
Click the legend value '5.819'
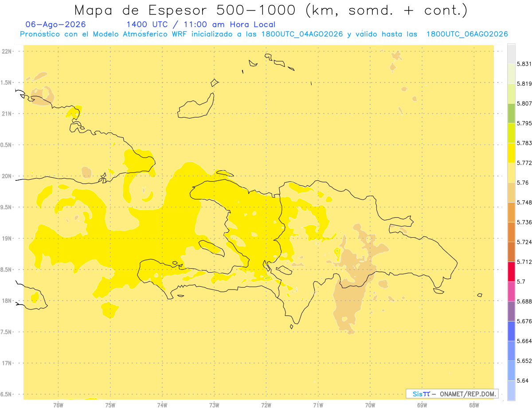(524, 84)
